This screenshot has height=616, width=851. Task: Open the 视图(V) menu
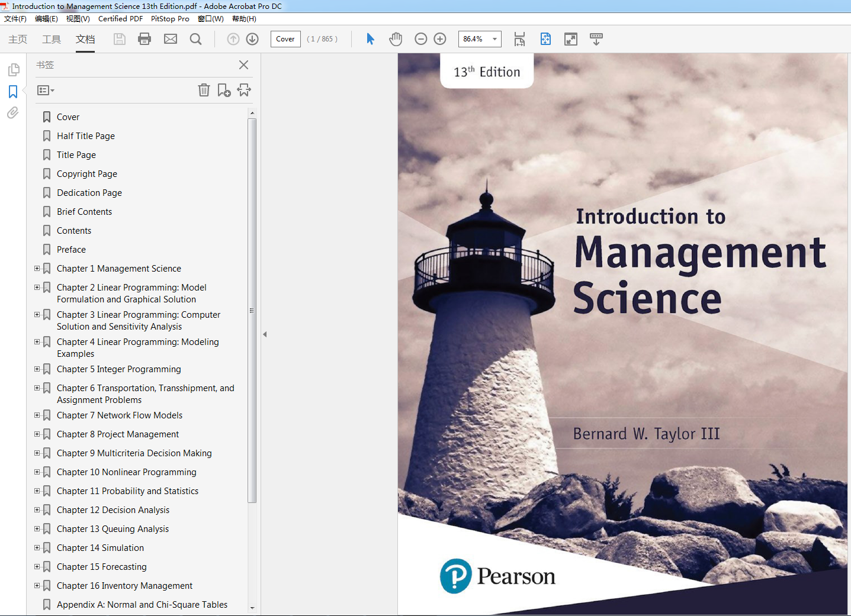point(78,19)
